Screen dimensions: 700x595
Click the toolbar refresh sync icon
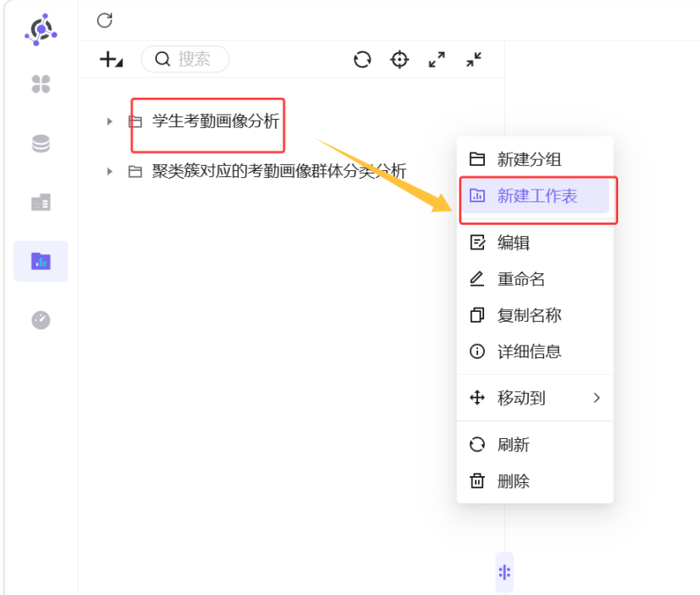click(362, 59)
